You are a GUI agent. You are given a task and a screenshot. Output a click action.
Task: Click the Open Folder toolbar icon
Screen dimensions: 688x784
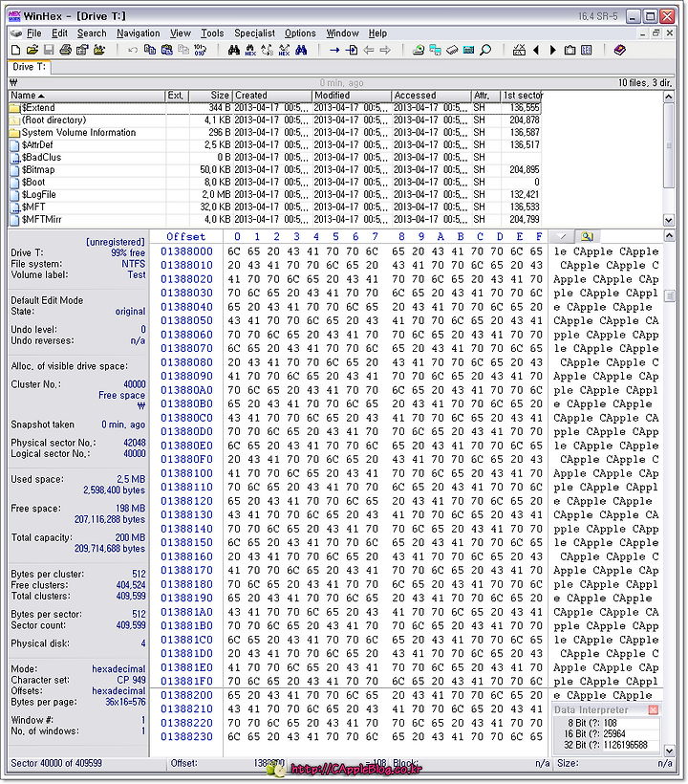[99, 50]
